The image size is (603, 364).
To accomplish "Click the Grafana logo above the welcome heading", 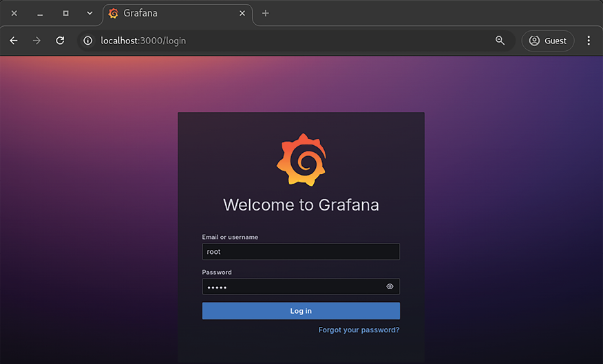I will tap(301, 160).
